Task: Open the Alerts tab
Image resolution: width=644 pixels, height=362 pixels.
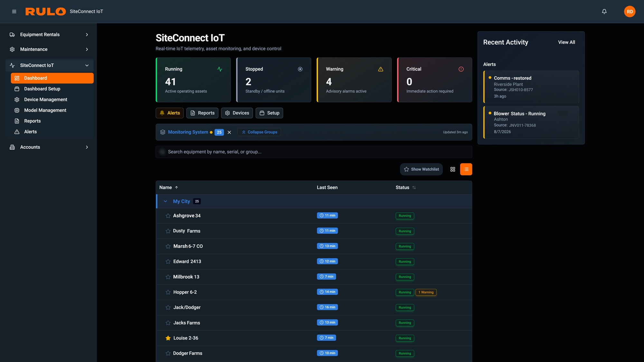Action: [170, 113]
